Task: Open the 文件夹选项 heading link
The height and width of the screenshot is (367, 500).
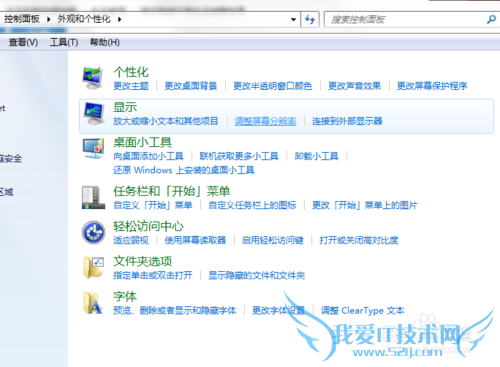Action: point(143,261)
